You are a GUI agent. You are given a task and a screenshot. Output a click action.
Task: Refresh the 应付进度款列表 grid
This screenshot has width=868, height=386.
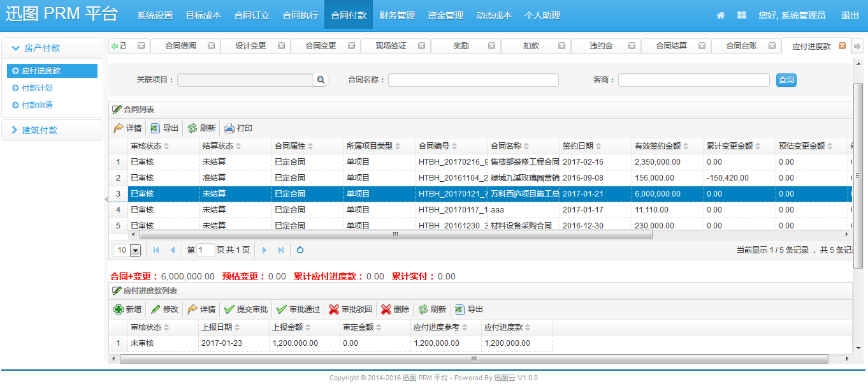(x=432, y=309)
